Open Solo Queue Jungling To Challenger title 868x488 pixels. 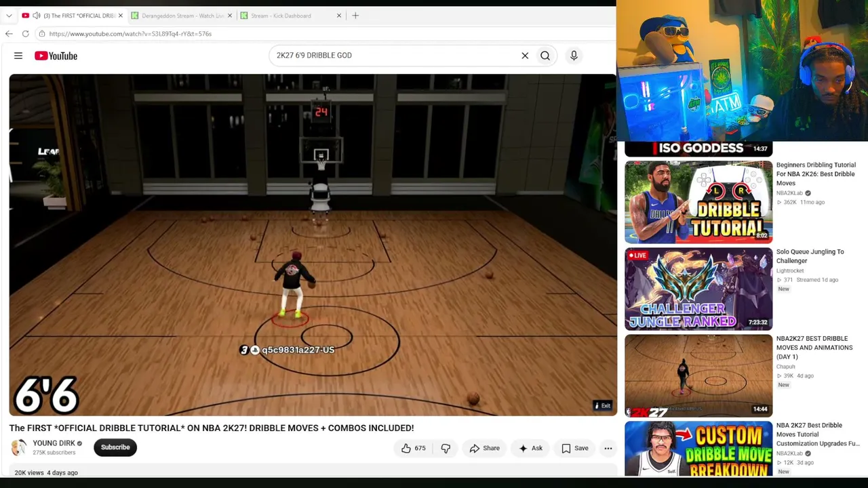(810, 256)
